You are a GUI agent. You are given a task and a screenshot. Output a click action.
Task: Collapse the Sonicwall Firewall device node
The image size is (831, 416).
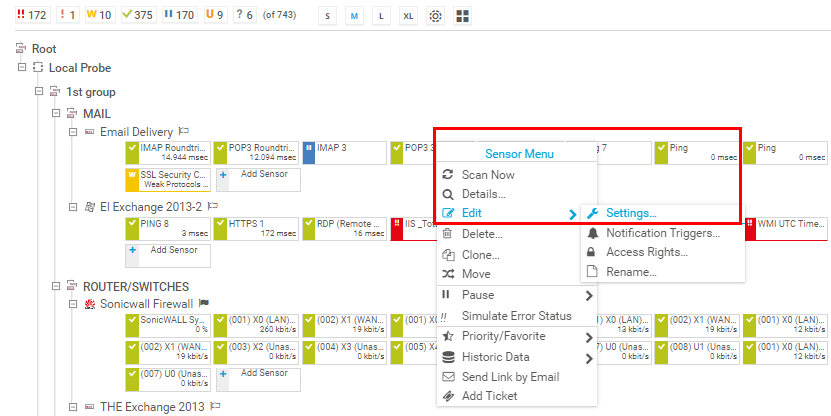(x=73, y=303)
